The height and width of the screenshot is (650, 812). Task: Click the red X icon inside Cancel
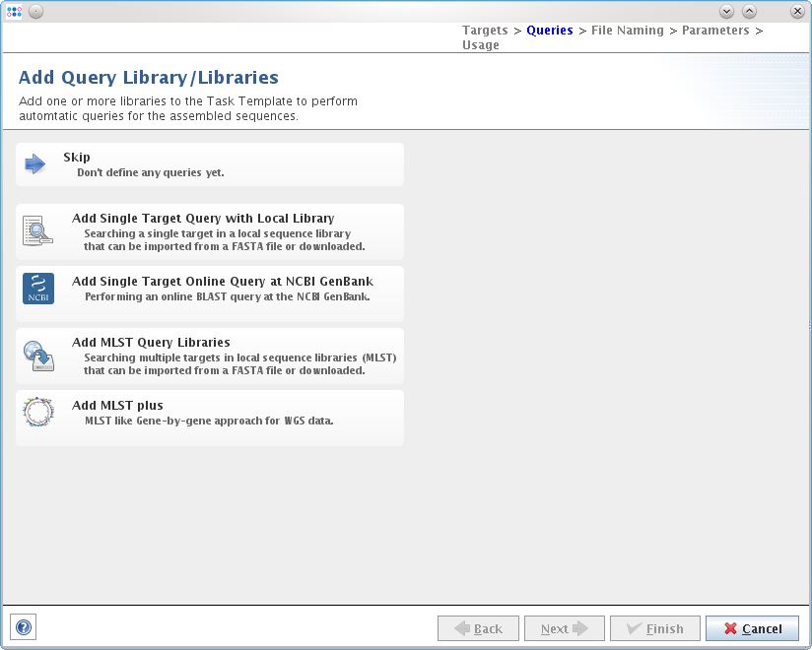coord(730,628)
